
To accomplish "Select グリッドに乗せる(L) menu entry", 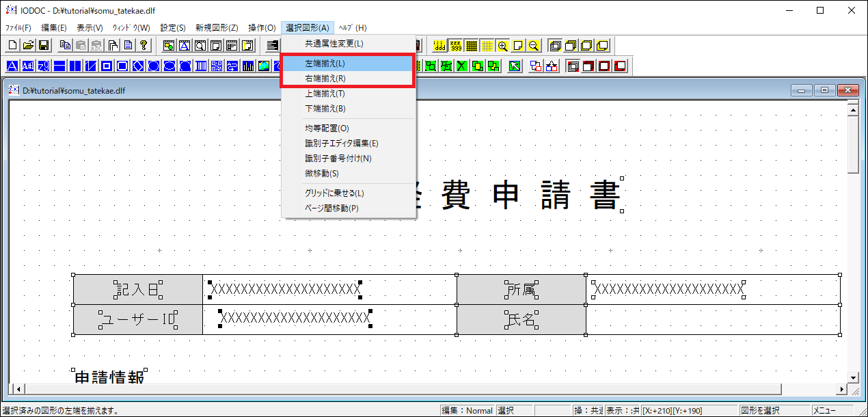I will (348, 193).
